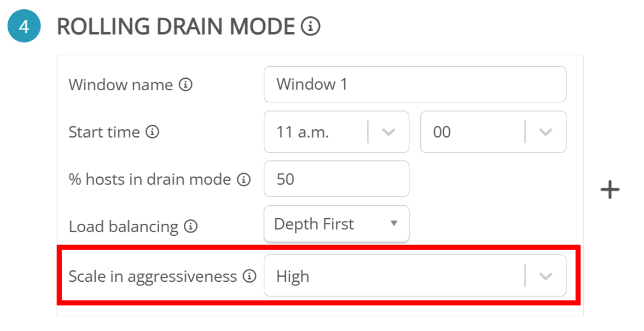Expand the hour selector using its chevron
Screen dimensions: 644x331
tap(388, 132)
